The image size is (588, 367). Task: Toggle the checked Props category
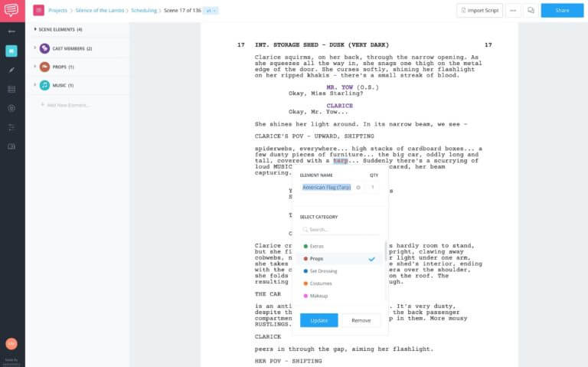[x=338, y=259]
